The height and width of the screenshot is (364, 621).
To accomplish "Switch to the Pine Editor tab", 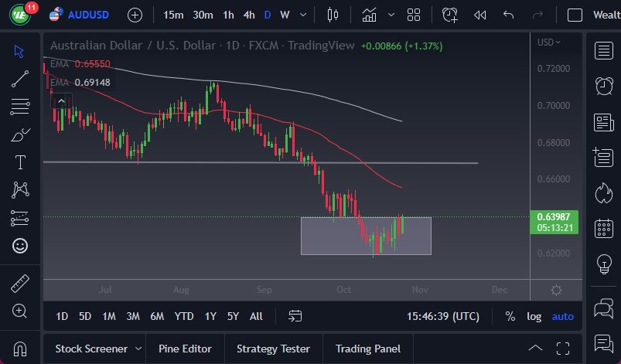I will point(185,349).
